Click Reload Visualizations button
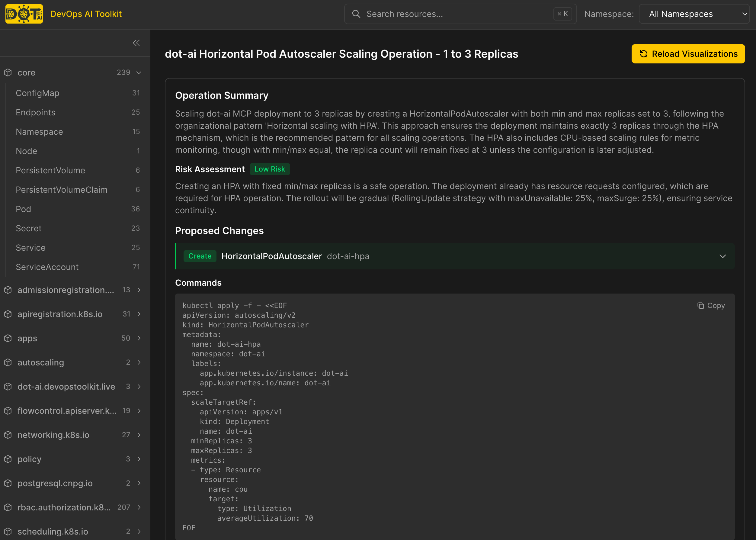Screen dimensions: 756x540 688,54
